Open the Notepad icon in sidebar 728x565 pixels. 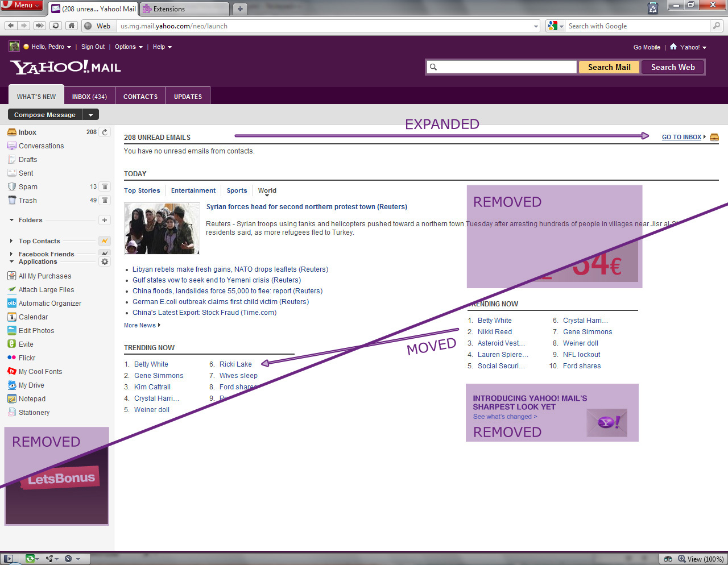coord(12,398)
